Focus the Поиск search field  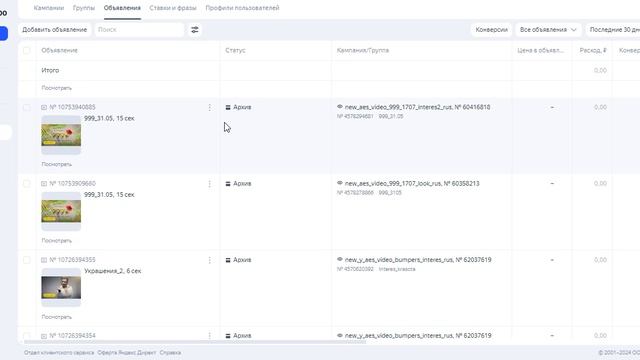(139, 30)
